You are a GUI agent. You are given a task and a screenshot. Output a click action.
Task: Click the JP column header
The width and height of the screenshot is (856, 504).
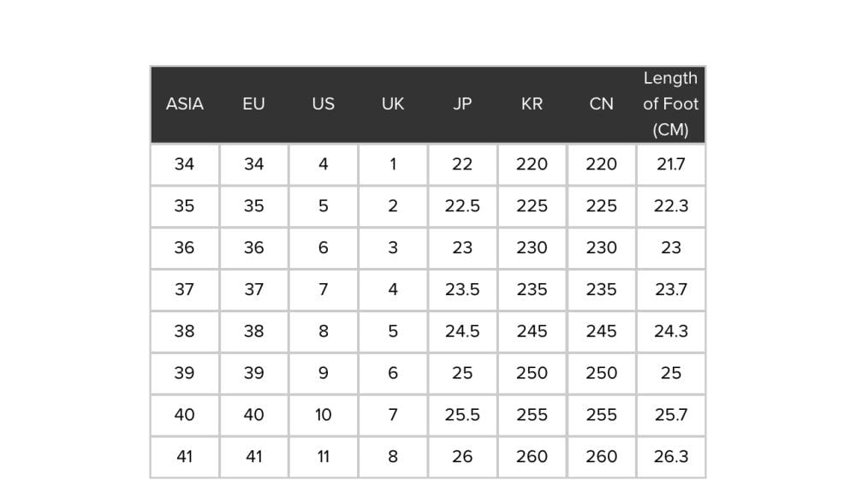pyautogui.click(x=462, y=104)
